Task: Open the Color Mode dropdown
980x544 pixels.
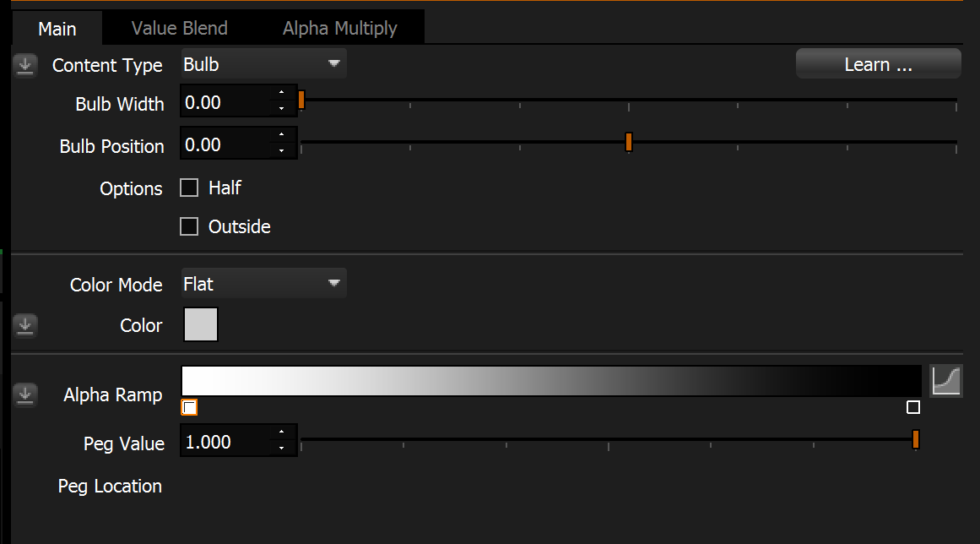Action: tap(263, 284)
